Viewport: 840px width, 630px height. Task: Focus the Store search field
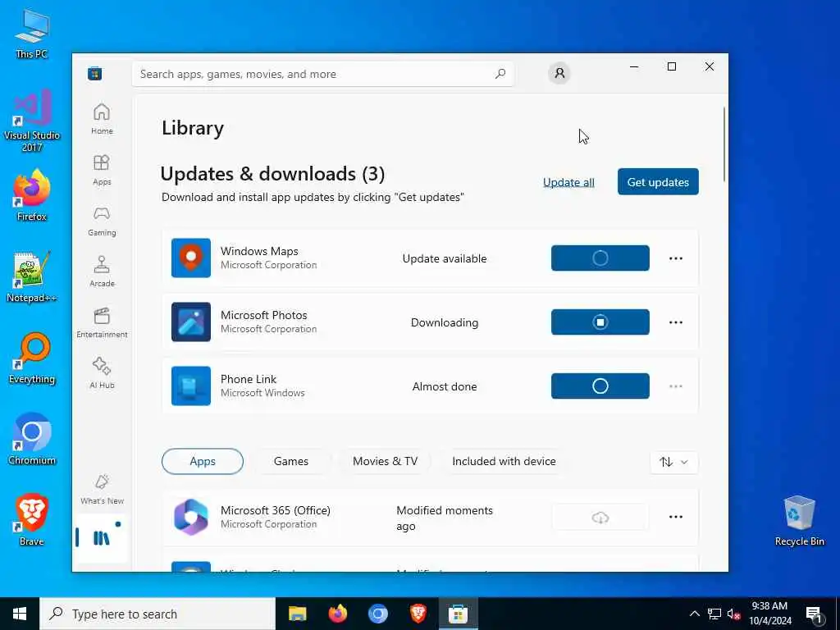(322, 74)
